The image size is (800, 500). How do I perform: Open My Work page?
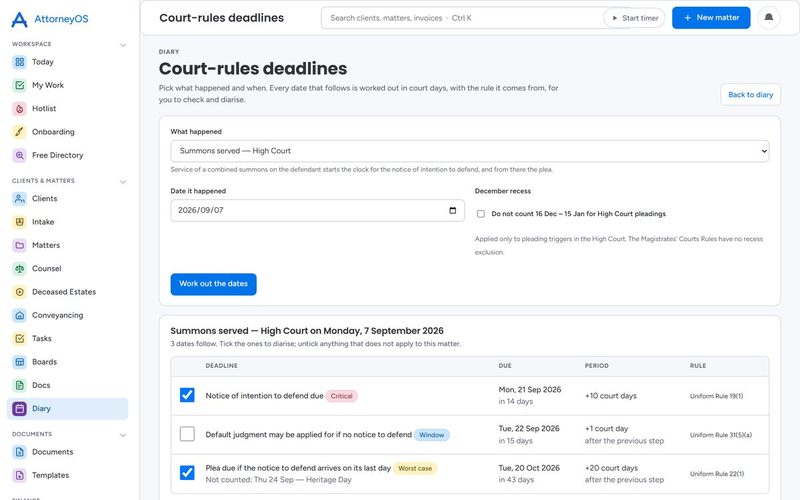point(67,85)
